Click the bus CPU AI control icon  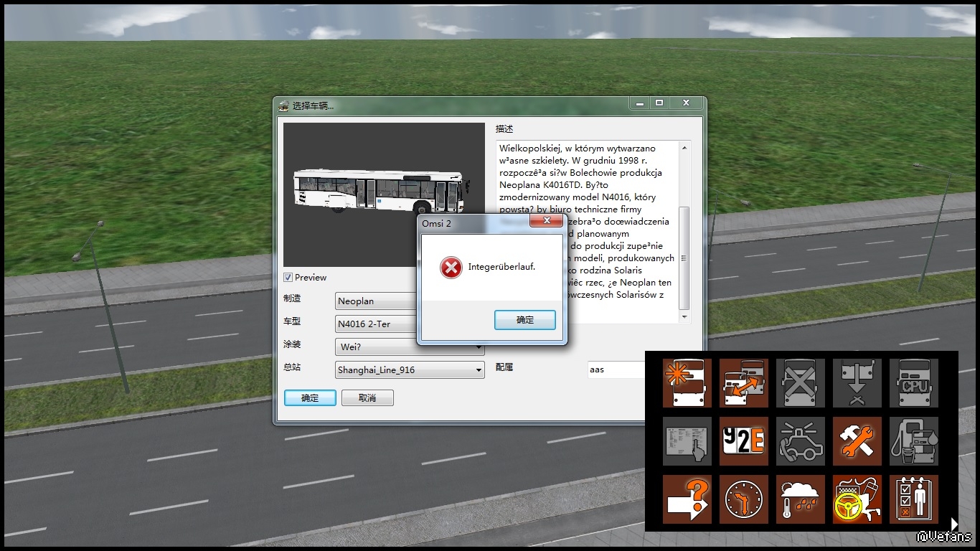point(914,383)
